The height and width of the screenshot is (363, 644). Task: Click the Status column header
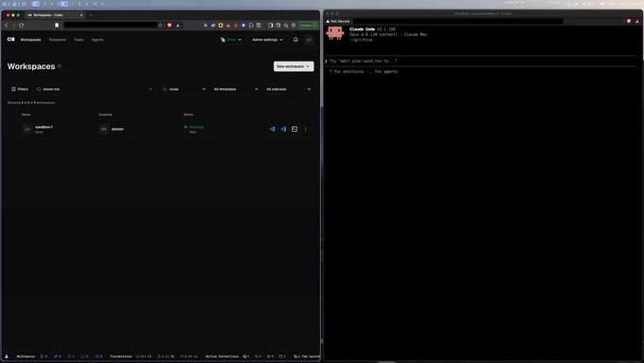188,115
